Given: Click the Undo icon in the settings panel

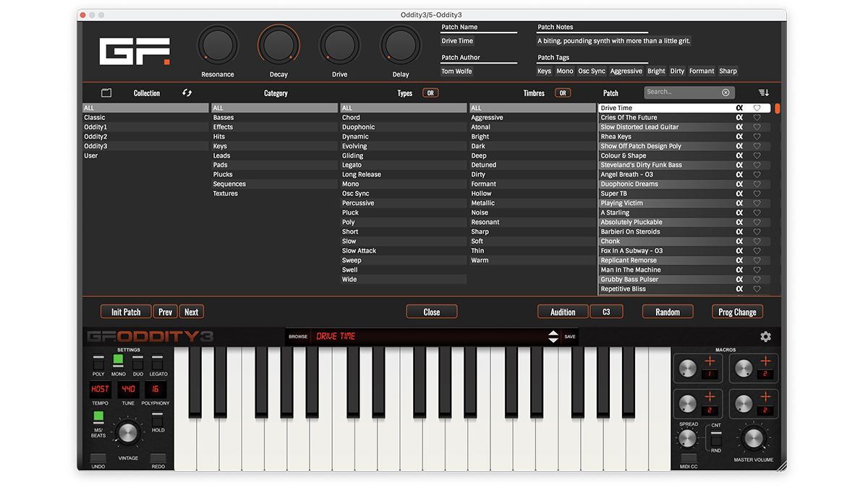Looking at the screenshot, I should tap(100, 458).
